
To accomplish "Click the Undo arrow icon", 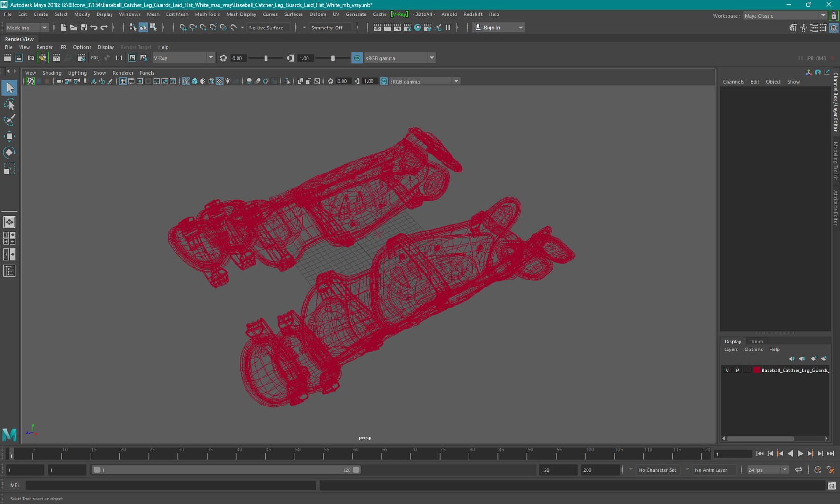I will click(94, 28).
